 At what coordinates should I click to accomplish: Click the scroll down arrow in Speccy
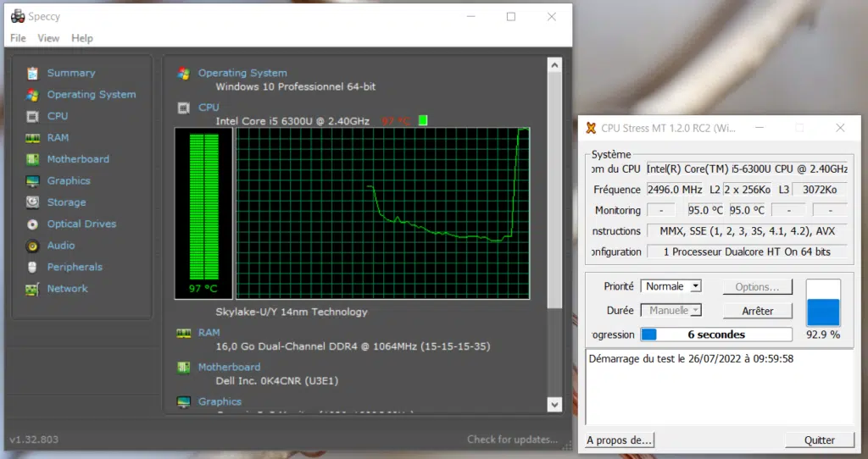(554, 404)
